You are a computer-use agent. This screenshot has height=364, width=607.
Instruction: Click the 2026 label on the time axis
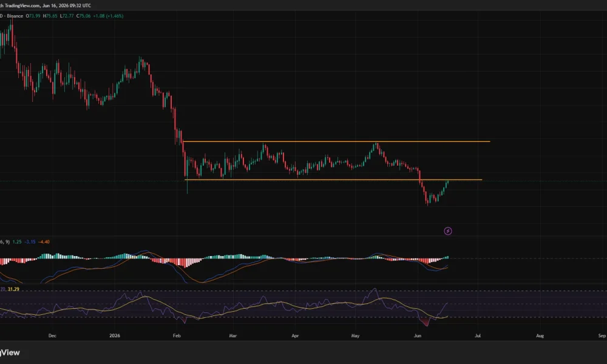pos(115,335)
